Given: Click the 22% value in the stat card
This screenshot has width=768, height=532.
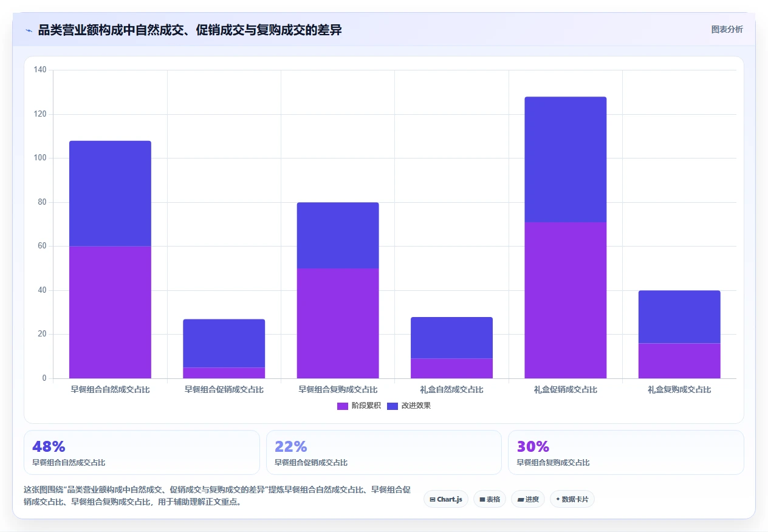Looking at the screenshot, I should [291, 446].
